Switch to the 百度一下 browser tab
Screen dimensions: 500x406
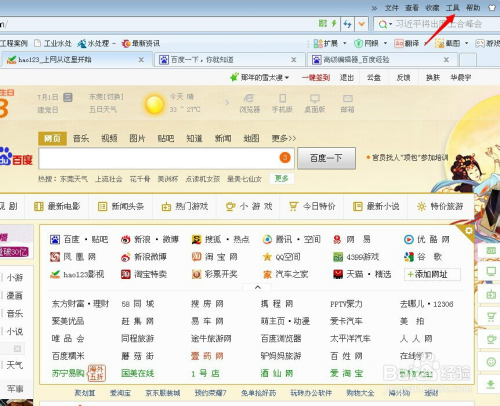230,60
